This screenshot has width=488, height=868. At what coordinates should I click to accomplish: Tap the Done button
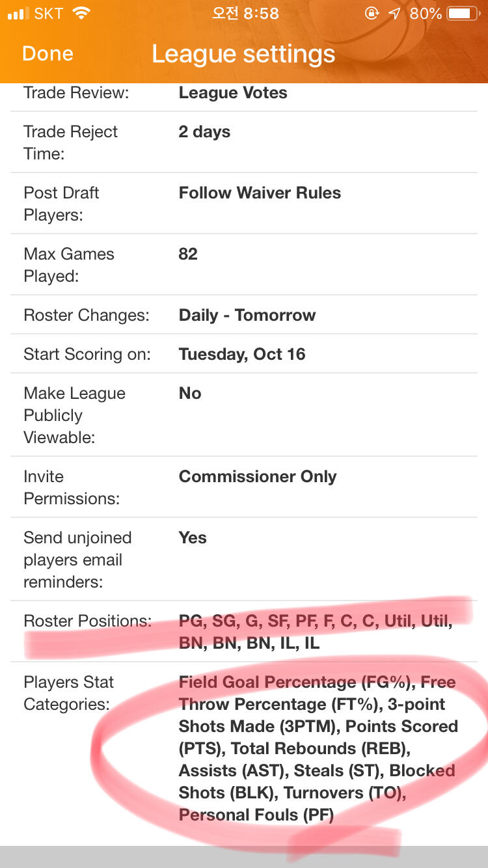click(47, 54)
